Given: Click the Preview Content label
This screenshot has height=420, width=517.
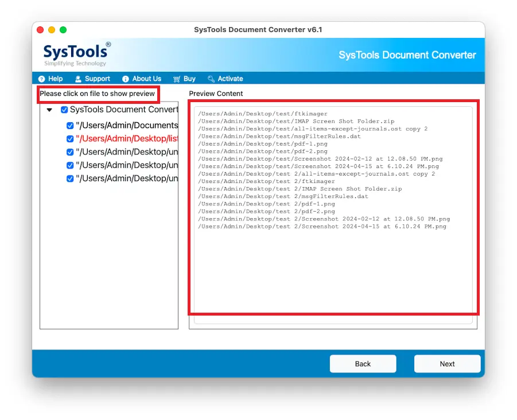Looking at the screenshot, I should 216,94.
